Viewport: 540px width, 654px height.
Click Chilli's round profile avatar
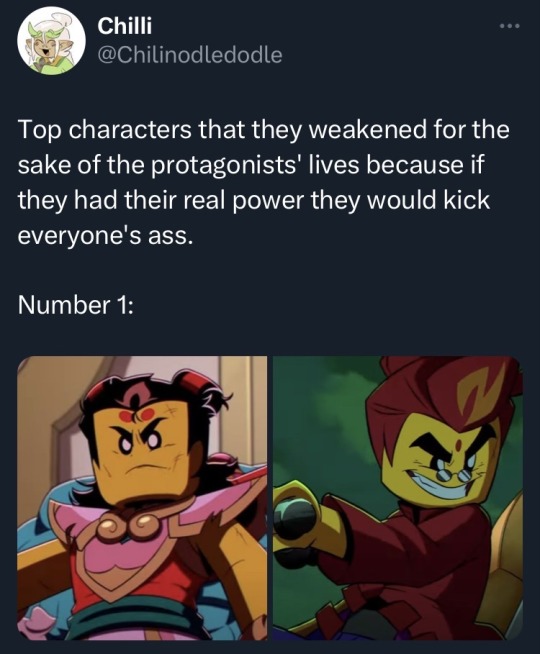tap(51, 41)
